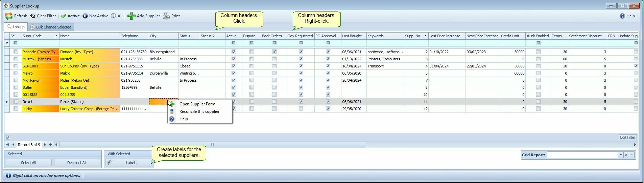This screenshot has width=644, height=183.
Task: Click the Select All button
Action: pos(28,163)
